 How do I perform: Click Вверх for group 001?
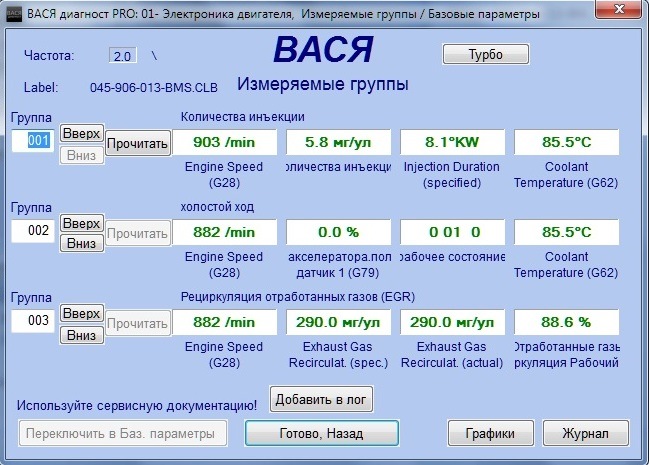82,133
